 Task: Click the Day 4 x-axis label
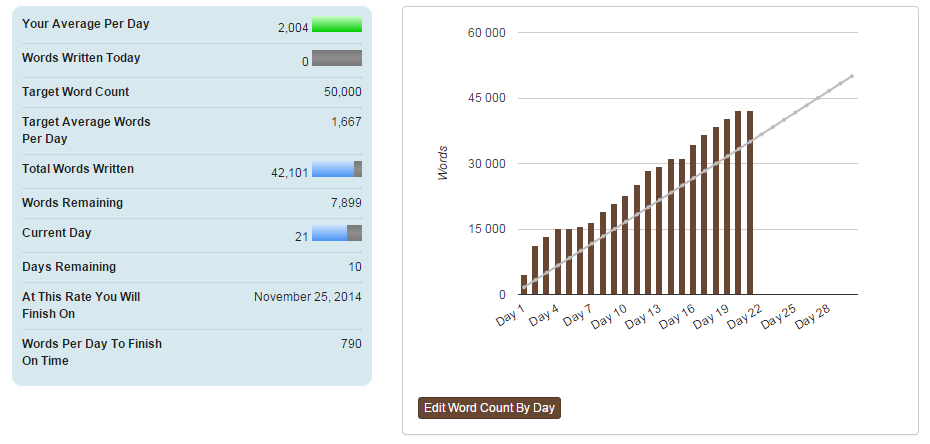coord(544,315)
